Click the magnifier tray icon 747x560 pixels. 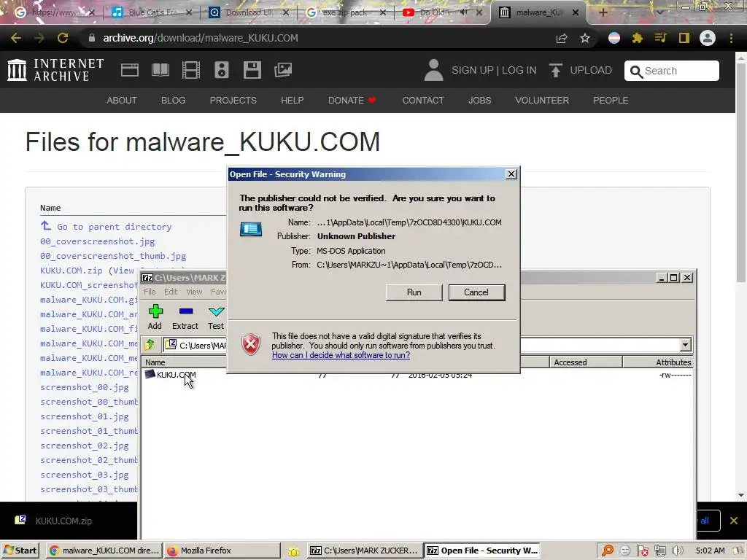(608, 551)
